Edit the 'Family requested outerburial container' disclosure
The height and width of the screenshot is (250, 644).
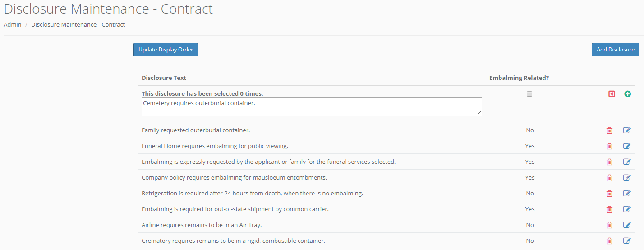[x=627, y=130]
